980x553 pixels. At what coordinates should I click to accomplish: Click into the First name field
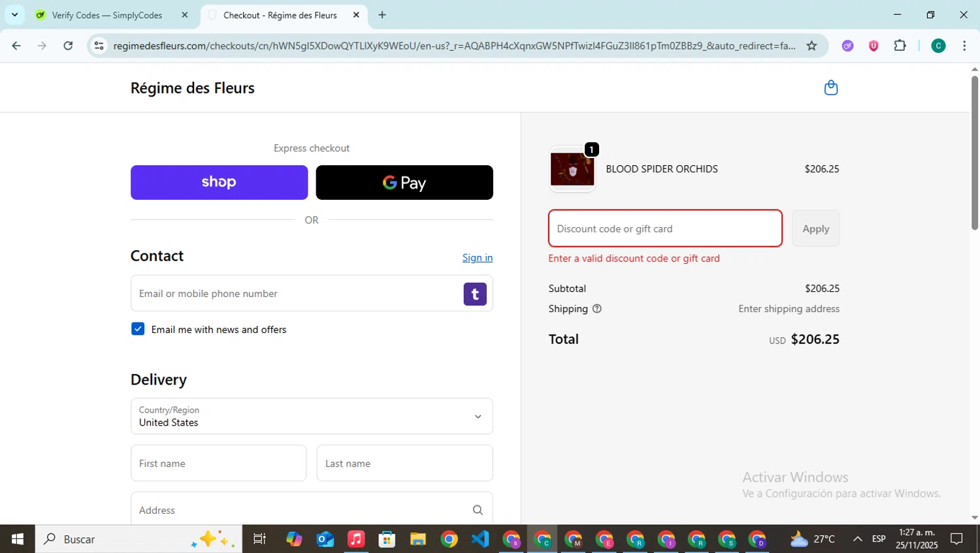click(218, 463)
